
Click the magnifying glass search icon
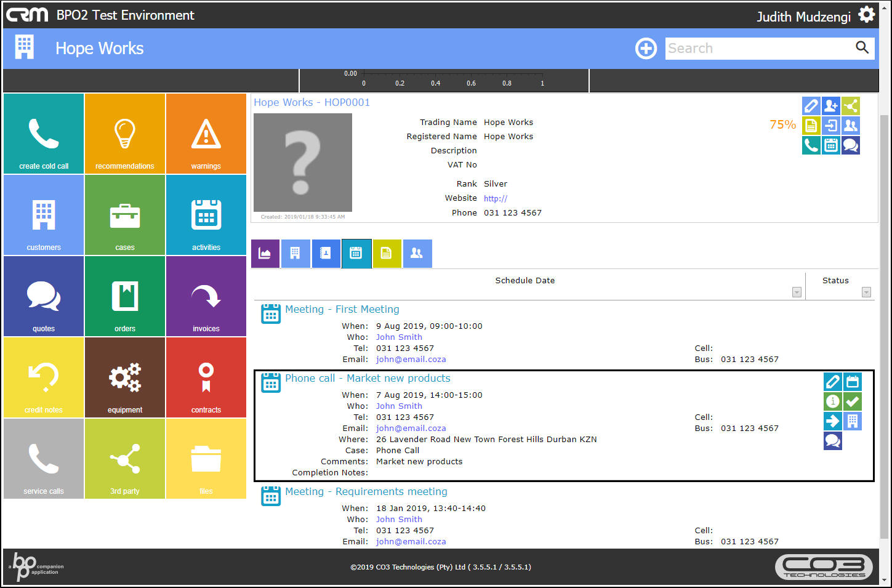[862, 47]
